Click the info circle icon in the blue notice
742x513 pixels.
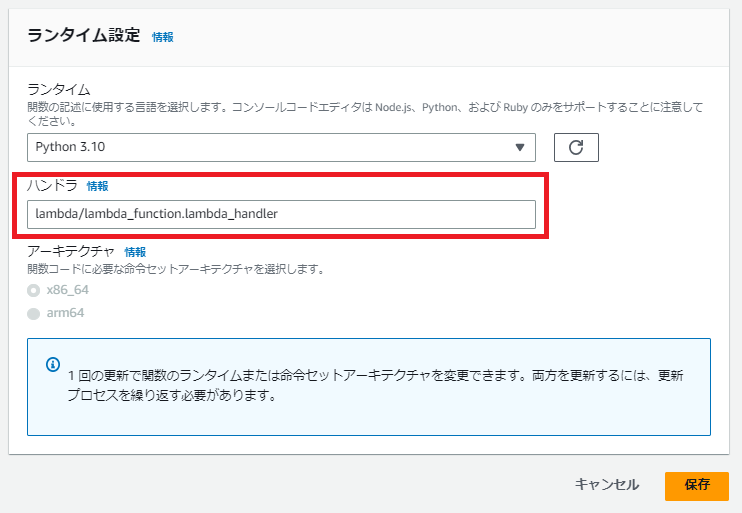coord(53,365)
